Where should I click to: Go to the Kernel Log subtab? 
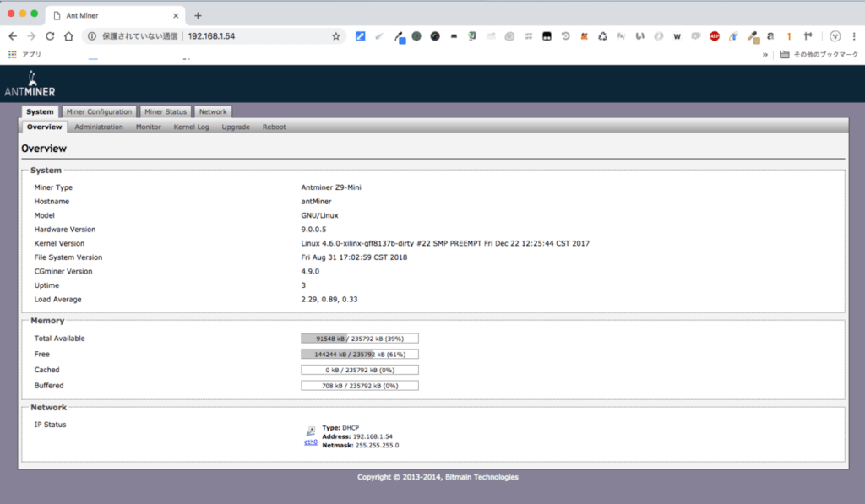point(191,127)
